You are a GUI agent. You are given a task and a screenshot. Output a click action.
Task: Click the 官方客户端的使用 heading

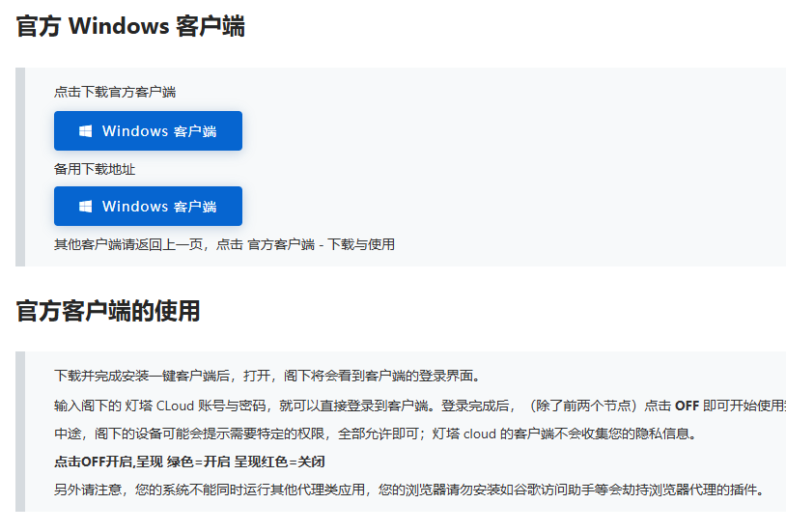click(108, 311)
